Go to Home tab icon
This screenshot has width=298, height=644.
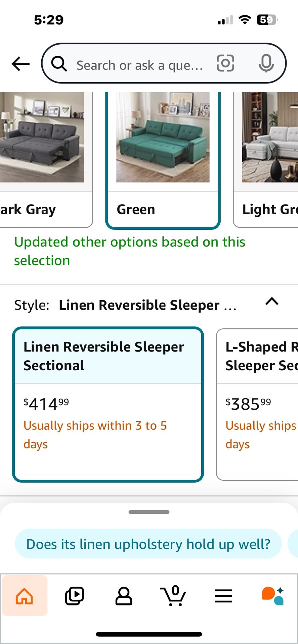[x=25, y=596]
